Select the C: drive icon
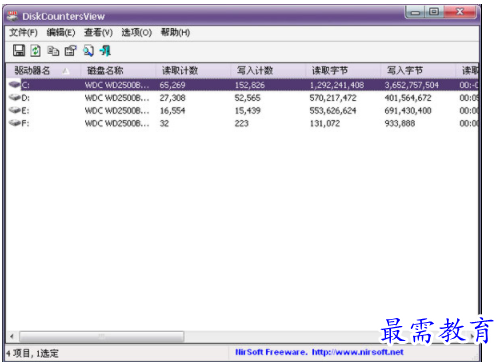The height and width of the screenshot is (362, 502). coord(15,84)
